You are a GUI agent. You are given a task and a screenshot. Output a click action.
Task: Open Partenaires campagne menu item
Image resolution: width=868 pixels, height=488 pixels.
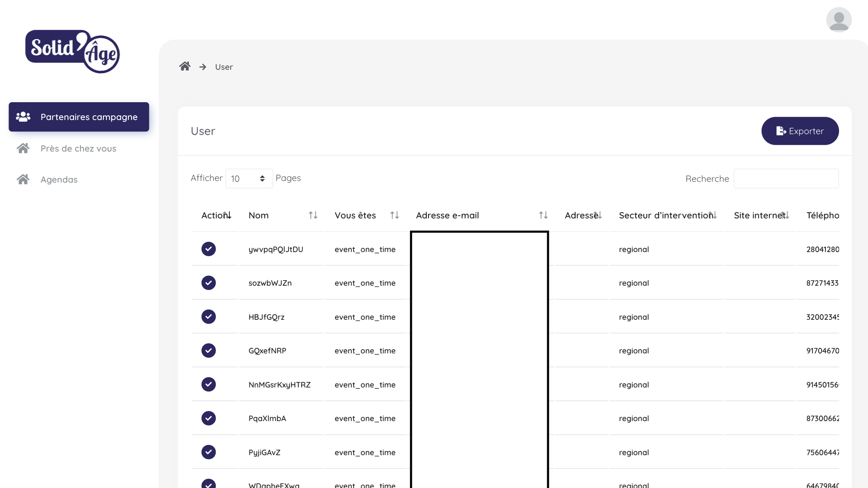point(79,117)
